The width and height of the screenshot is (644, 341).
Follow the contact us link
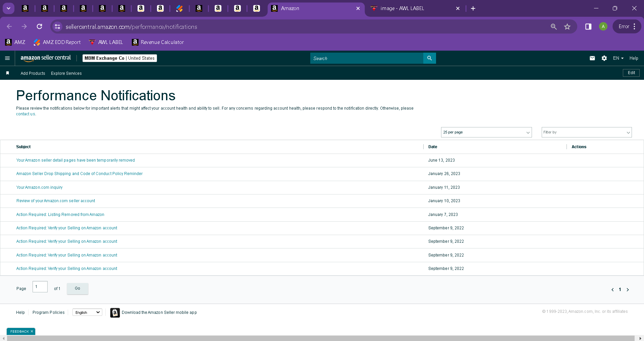[x=25, y=114]
